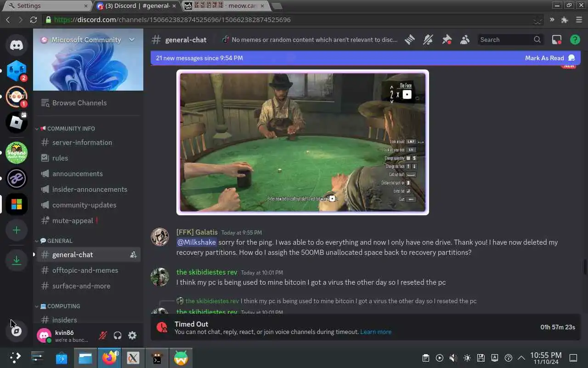Viewport: 588px width, 368px height.
Task: Open the KDE application launcher
Action: [15, 357]
